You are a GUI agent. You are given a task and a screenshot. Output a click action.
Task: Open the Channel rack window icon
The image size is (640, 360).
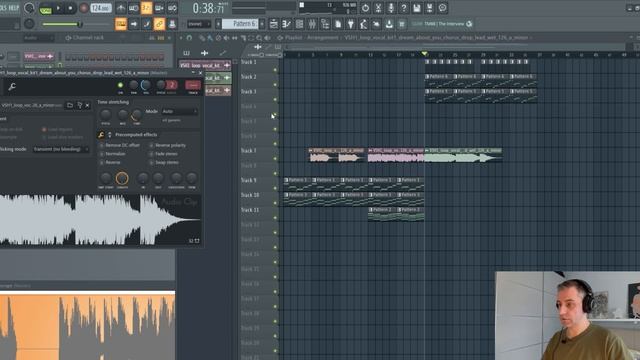click(x=299, y=24)
